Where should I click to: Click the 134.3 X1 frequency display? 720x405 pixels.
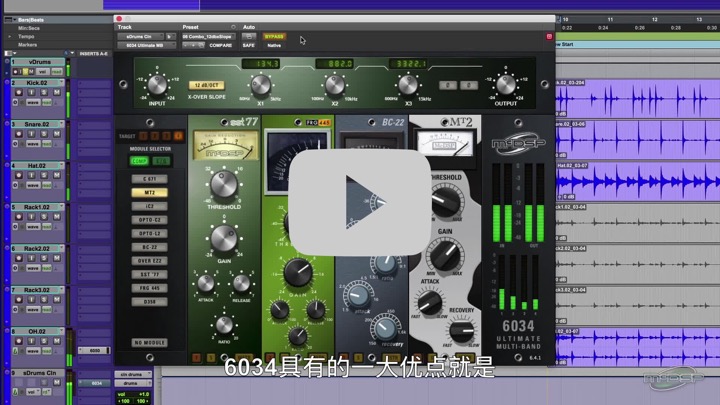(261, 64)
